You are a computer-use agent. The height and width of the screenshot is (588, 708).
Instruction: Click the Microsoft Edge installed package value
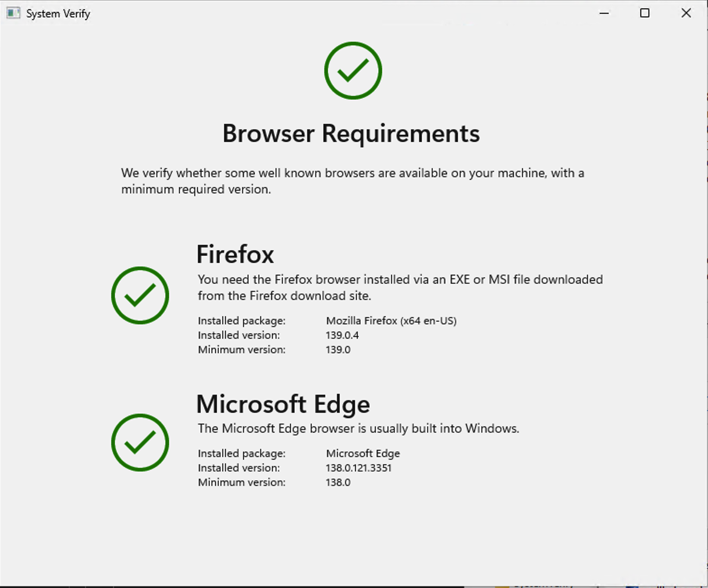(363, 453)
